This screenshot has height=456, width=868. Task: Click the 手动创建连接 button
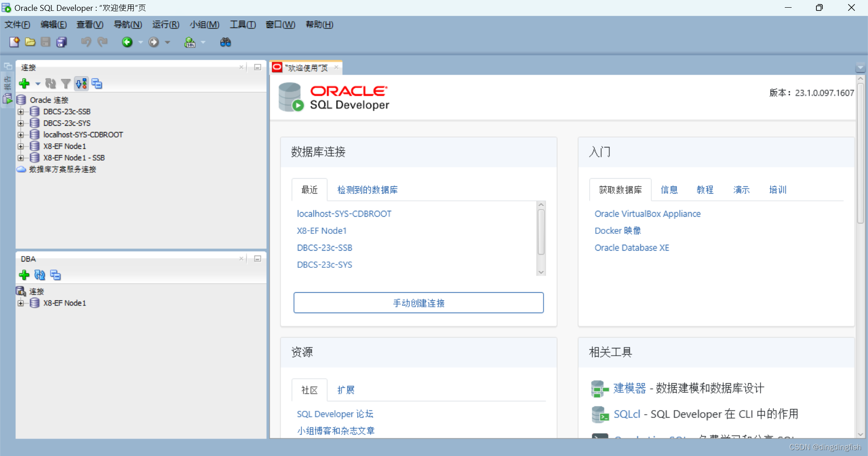click(419, 303)
